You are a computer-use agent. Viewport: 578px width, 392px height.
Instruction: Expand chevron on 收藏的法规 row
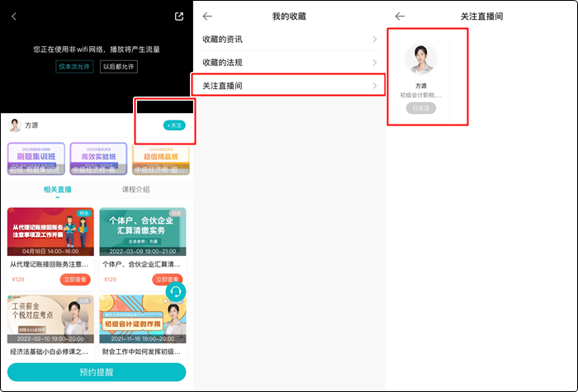point(375,62)
